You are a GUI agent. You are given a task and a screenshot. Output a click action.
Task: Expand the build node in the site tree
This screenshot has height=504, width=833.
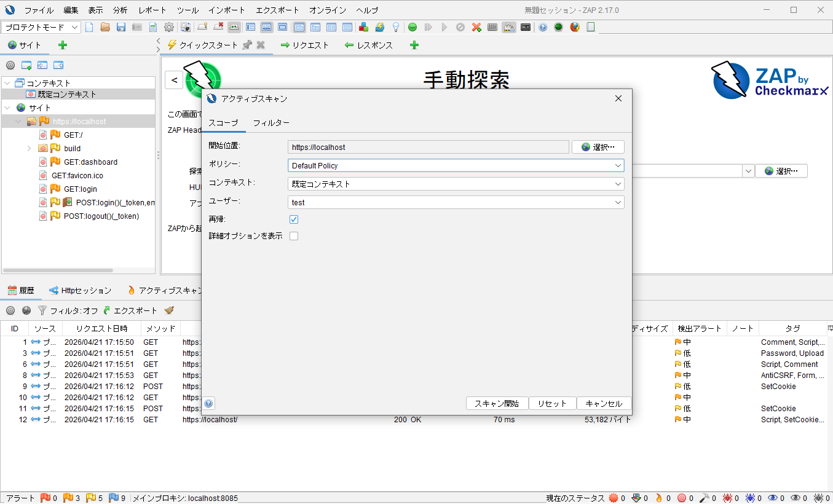pos(29,149)
